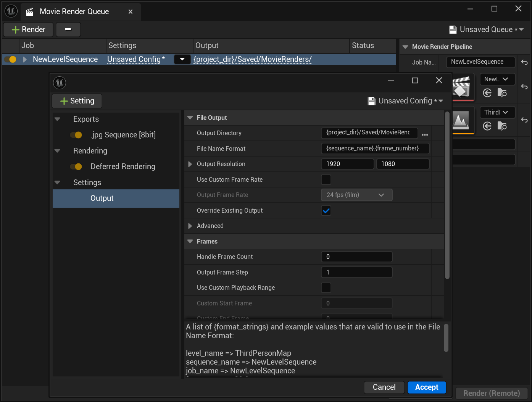This screenshot has width=532, height=402.
Task: Click the File Name Format field
Action: (375, 149)
